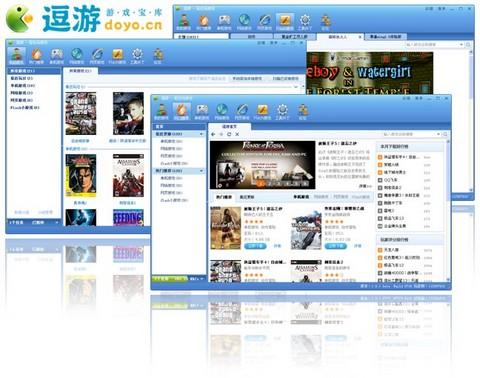
Task: Click the GTA cover thumbnail in the left window
Action: [x=81, y=114]
